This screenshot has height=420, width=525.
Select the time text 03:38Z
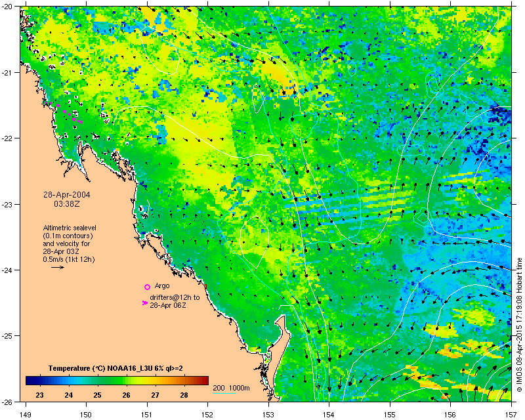[x=67, y=203]
